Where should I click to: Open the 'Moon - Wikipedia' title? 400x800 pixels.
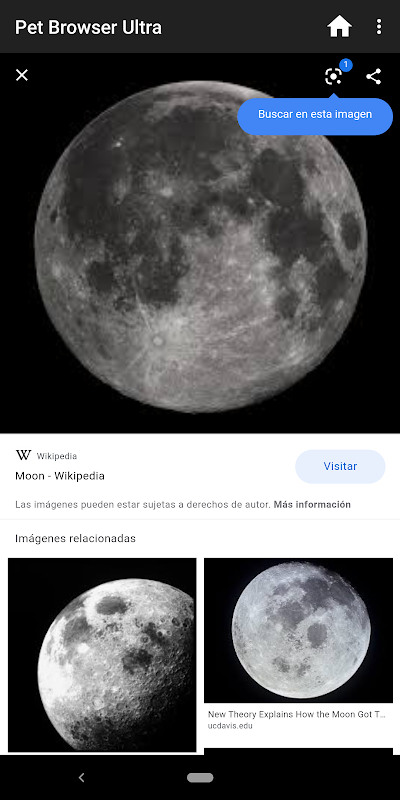(60, 476)
